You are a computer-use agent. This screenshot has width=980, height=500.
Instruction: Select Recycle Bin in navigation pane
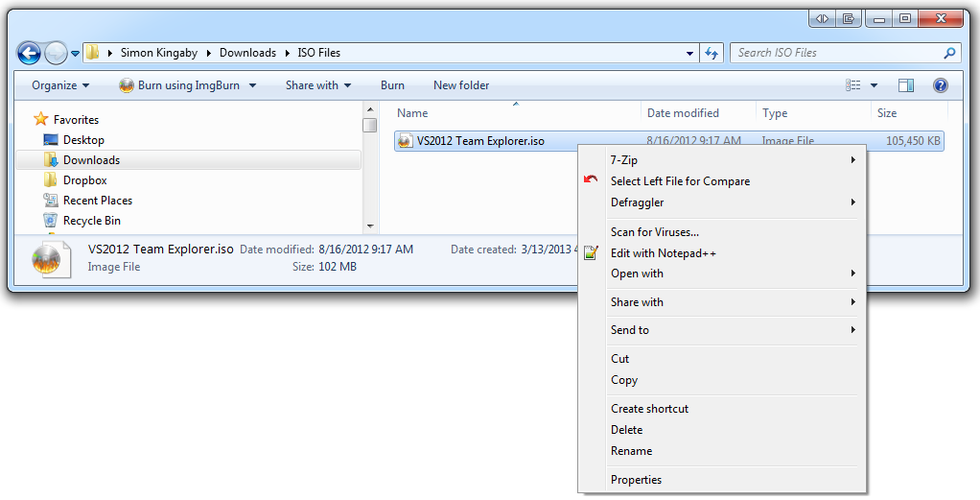pyautogui.click(x=91, y=221)
